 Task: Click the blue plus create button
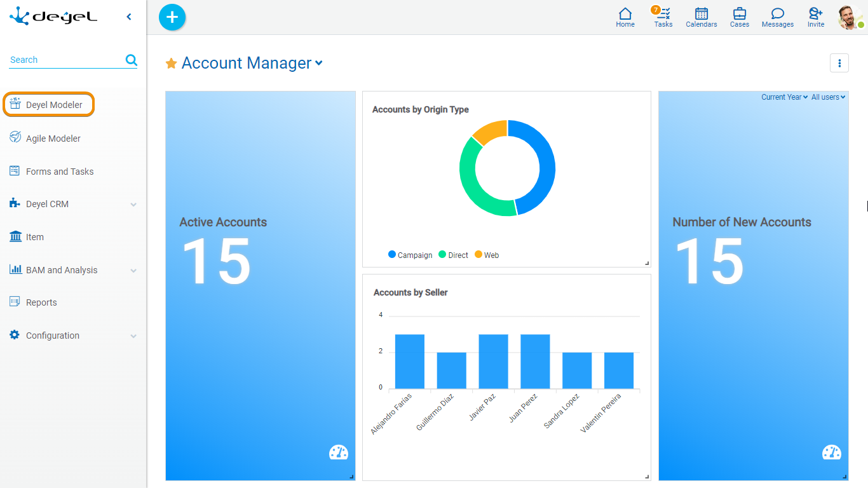click(x=172, y=17)
